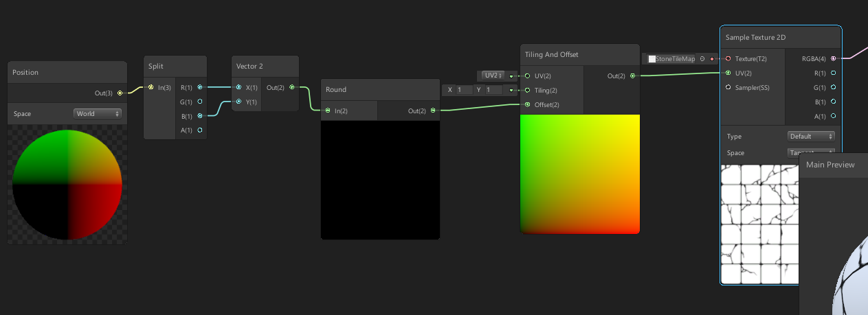Click the Split node R(1) output port
Screen dimensions: 868x315
click(x=200, y=87)
